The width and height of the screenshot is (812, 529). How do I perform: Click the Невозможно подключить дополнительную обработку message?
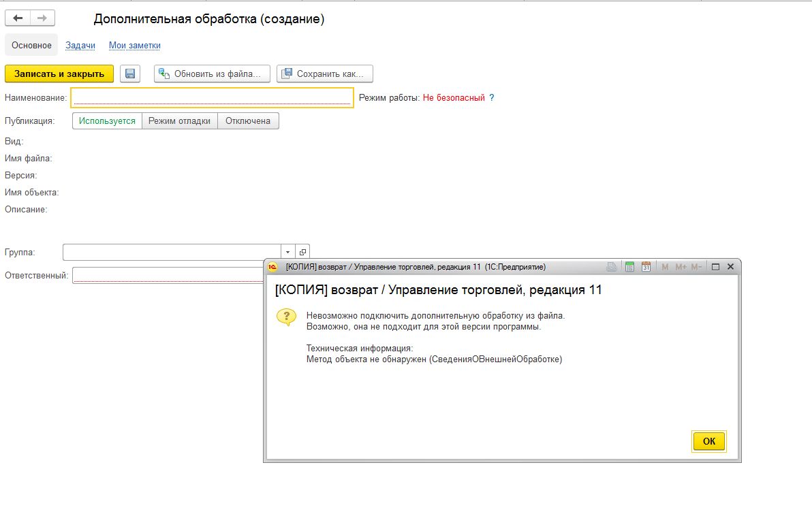click(x=435, y=316)
